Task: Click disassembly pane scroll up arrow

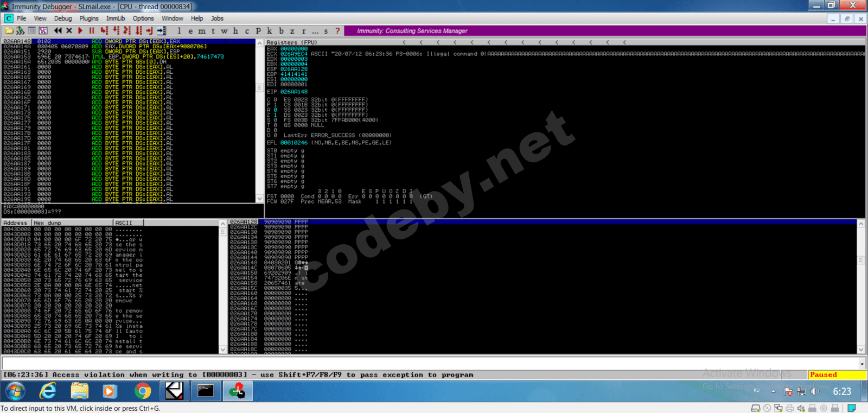Action: (x=259, y=43)
